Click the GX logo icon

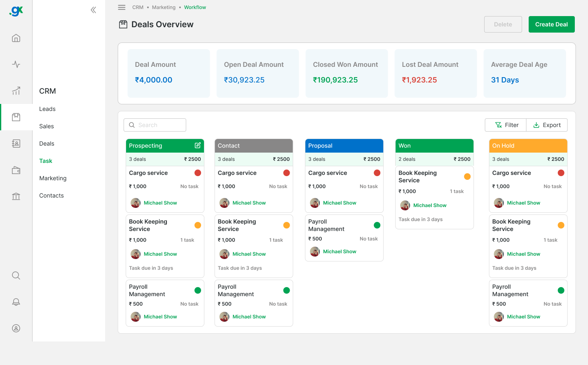[16, 11]
